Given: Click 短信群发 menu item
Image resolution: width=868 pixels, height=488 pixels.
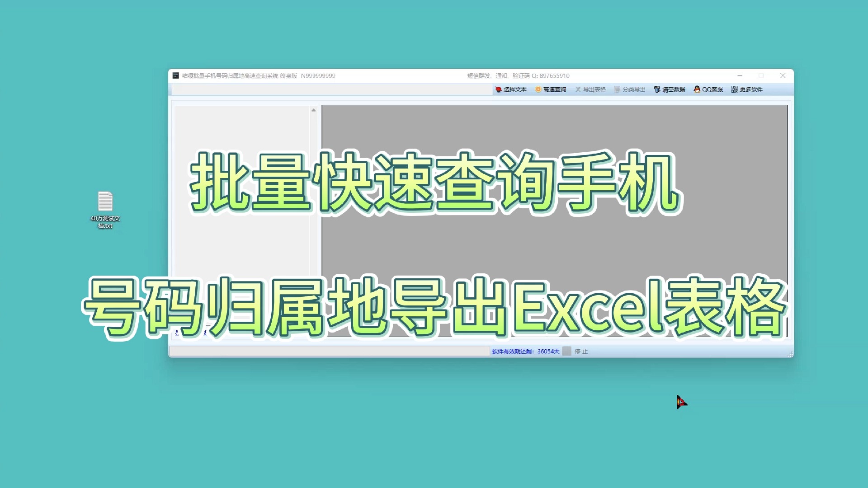Looking at the screenshot, I should pyautogui.click(x=477, y=75).
